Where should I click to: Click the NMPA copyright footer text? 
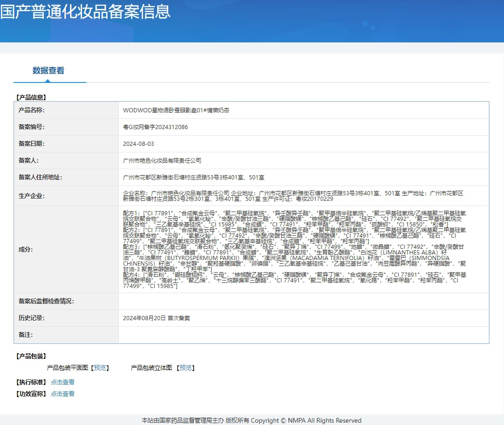point(252,420)
